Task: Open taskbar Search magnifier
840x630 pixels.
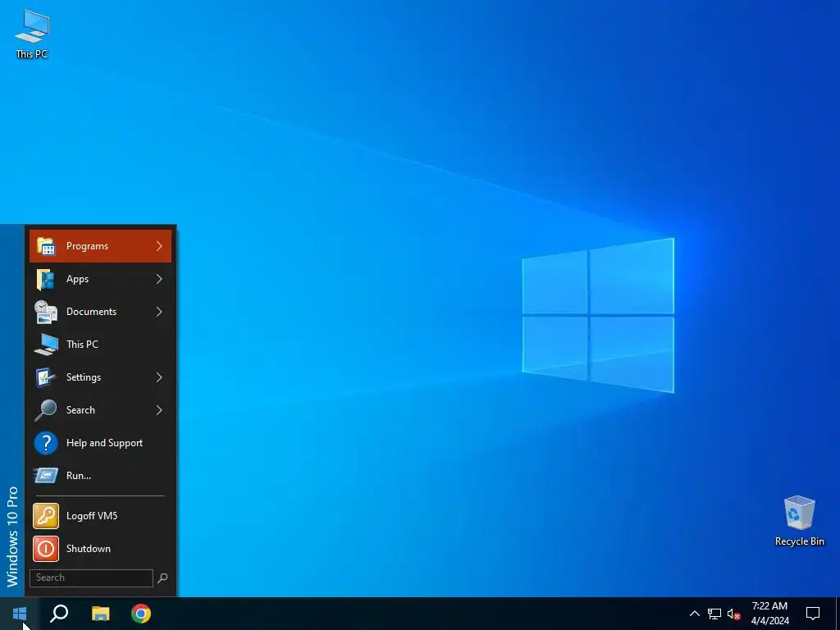Action: pyautogui.click(x=59, y=614)
